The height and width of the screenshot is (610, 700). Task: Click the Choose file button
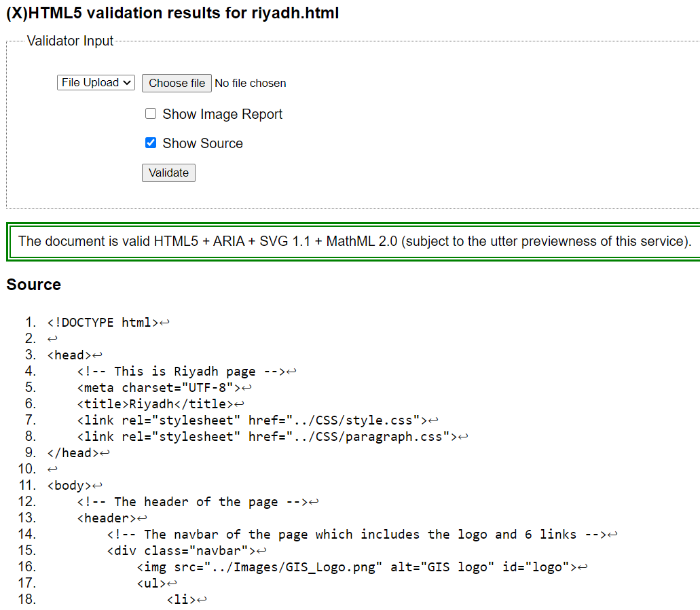177,83
